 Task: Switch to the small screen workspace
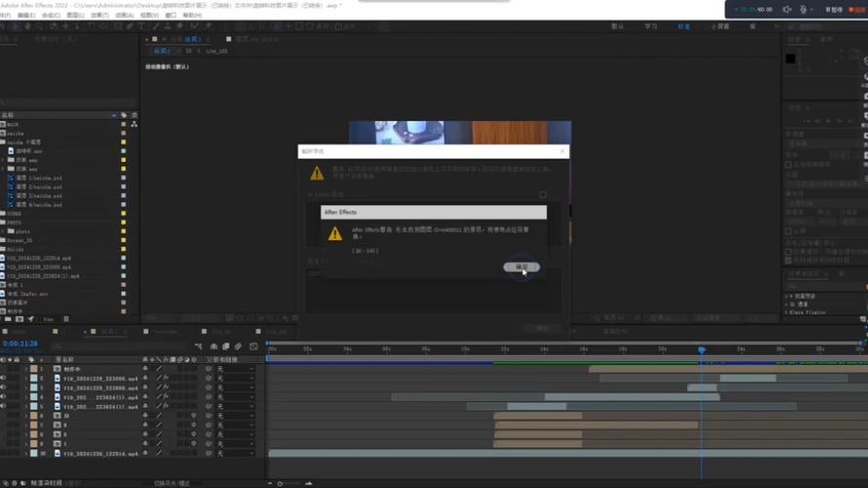720,26
